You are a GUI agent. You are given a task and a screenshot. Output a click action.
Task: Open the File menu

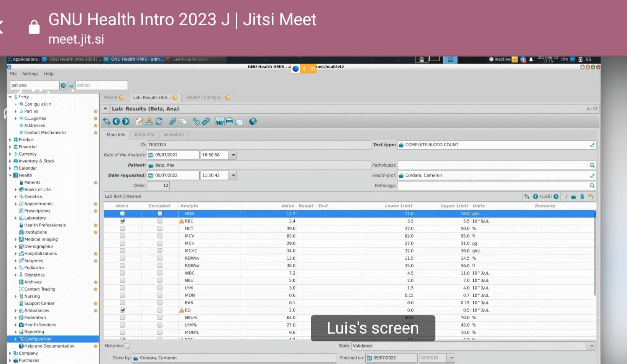coord(13,74)
